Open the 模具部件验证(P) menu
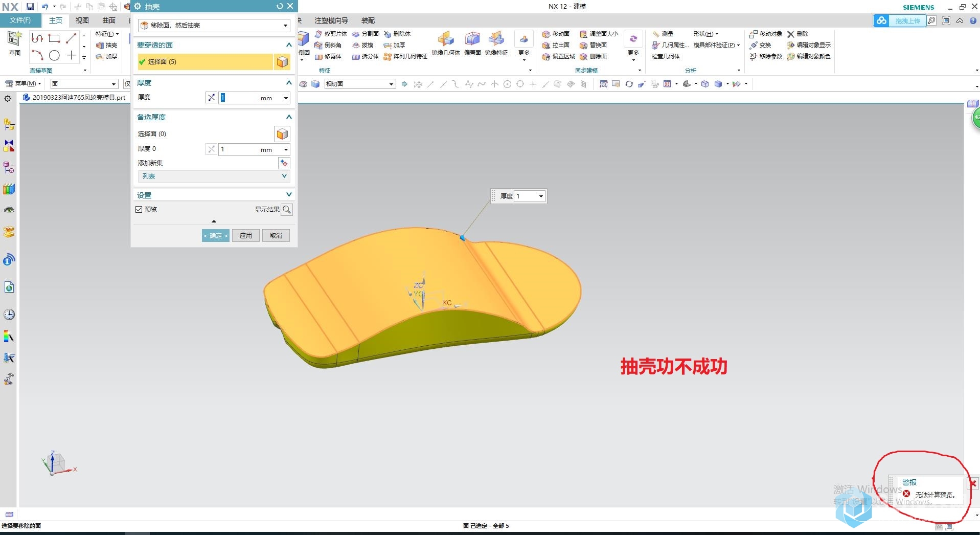This screenshot has height=535, width=980. click(717, 45)
